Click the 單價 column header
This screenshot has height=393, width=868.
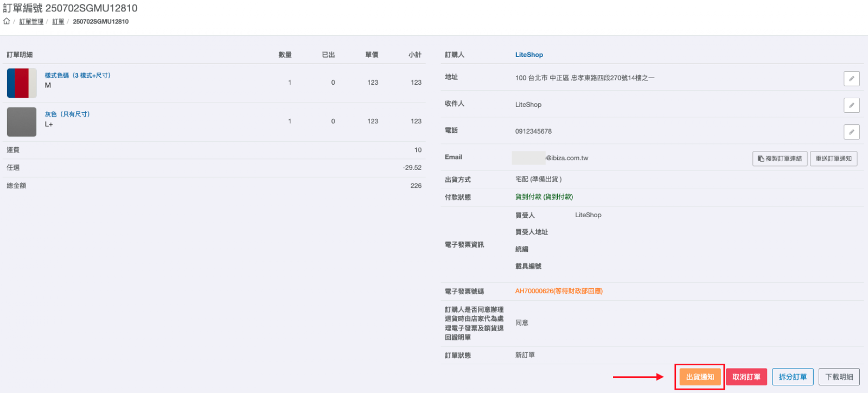pos(372,55)
